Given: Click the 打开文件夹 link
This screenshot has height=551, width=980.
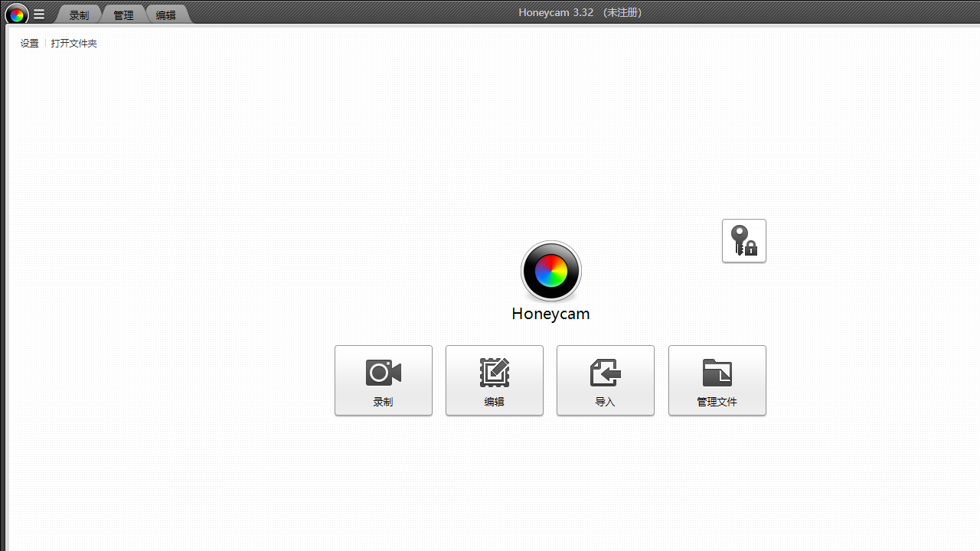Looking at the screenshot, I should pos(74,44).
